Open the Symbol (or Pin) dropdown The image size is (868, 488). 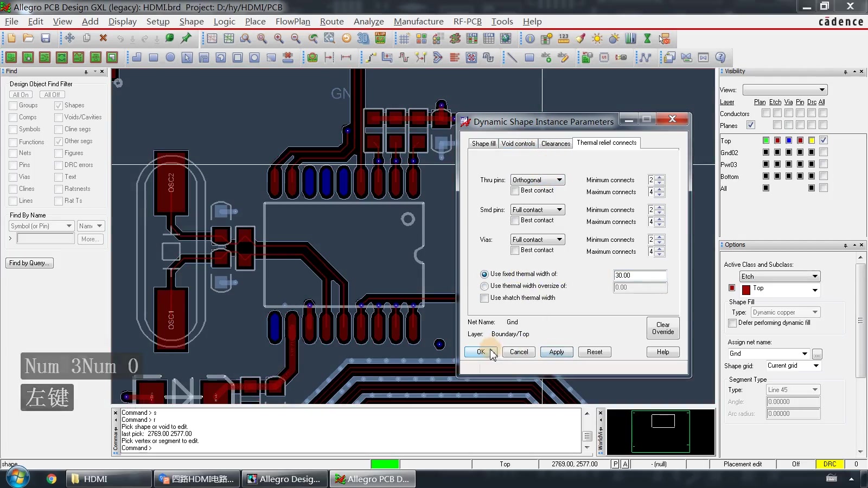[x=41, y=226]
